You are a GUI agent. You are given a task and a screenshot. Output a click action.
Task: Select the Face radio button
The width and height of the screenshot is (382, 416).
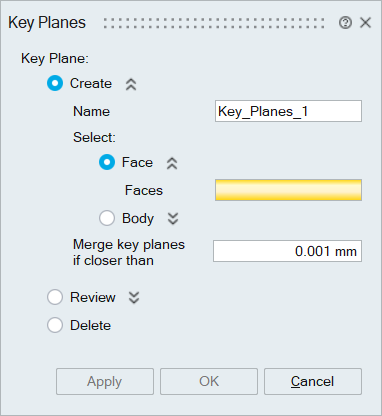coord(107,162)
